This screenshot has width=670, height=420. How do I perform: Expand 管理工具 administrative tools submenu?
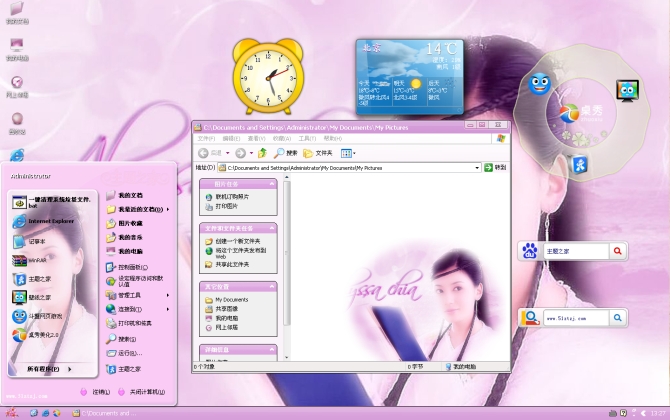coord(137,295)
